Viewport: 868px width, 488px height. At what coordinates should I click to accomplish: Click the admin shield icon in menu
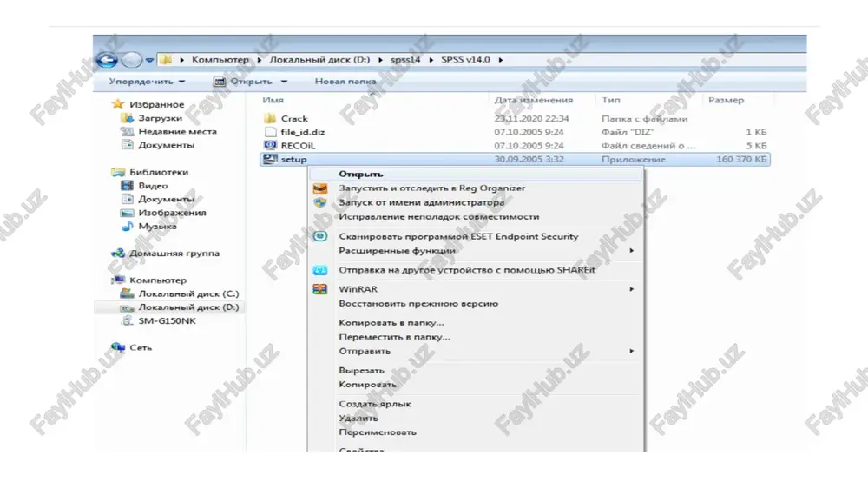tap(320, 202)
